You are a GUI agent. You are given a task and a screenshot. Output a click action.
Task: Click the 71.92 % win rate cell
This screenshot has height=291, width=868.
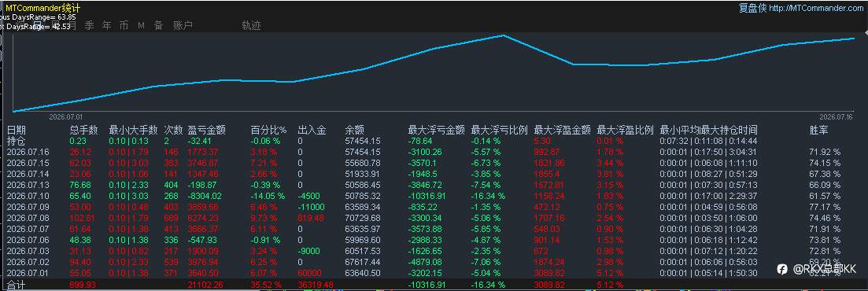825,152
